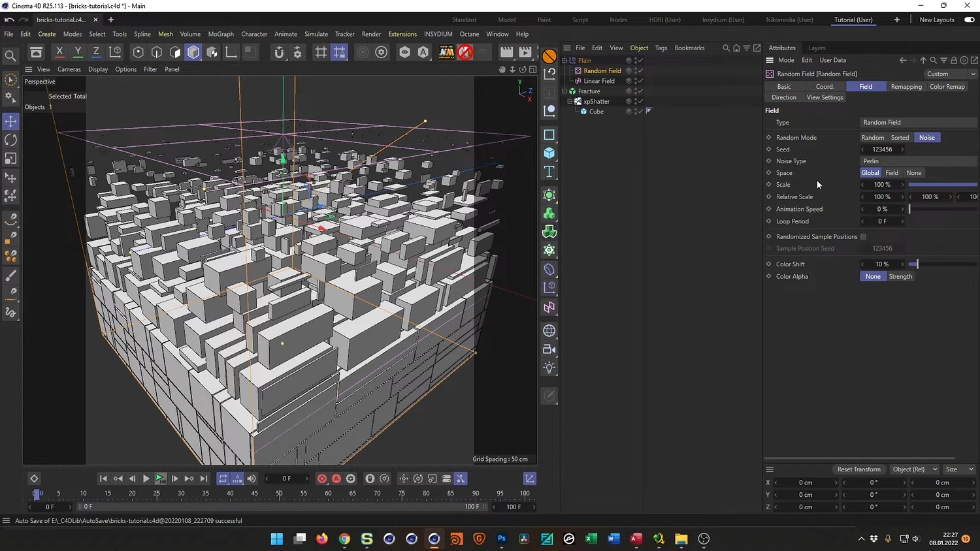The image size is (980, 551).
Task: Enable Randomized Sample Positions checkbox
Action: [863, 237]
